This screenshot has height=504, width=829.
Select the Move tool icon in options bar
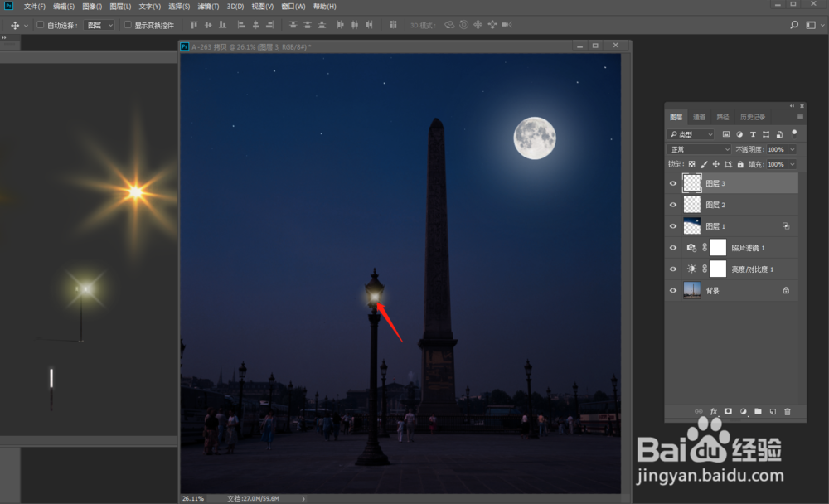tap(15, 25)
